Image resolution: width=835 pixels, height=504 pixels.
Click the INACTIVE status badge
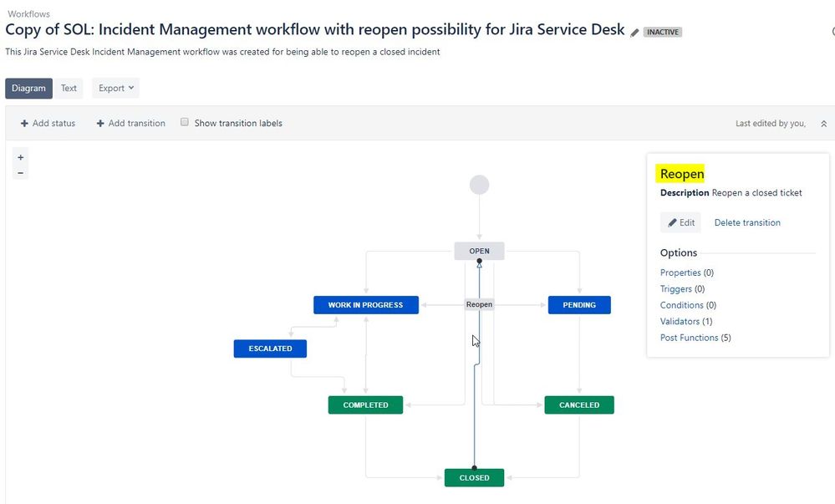[x=663, y=32]
